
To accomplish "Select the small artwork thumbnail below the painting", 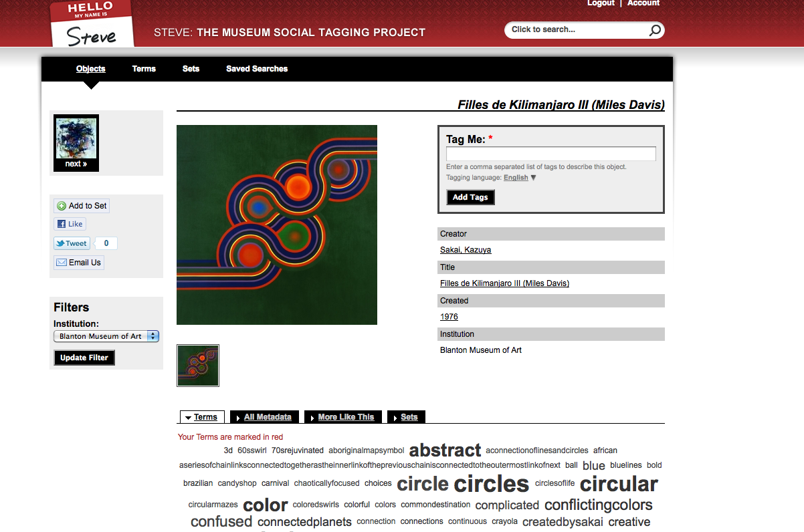I will tap(198, 366).
